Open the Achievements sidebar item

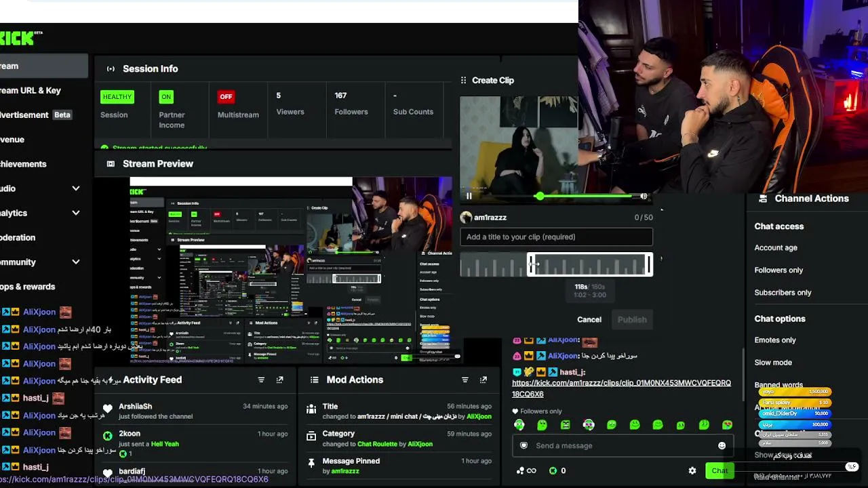(23, 164)
